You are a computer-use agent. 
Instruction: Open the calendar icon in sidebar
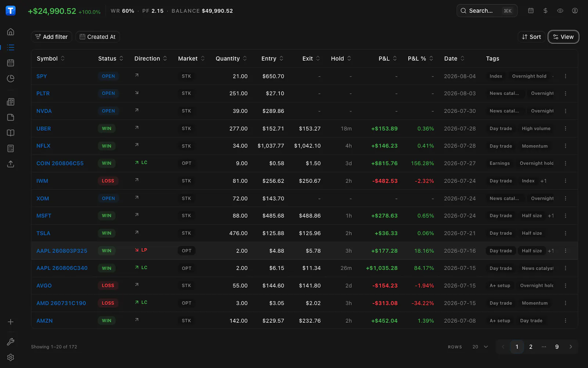pyautogui.click(x=11, y=63)
